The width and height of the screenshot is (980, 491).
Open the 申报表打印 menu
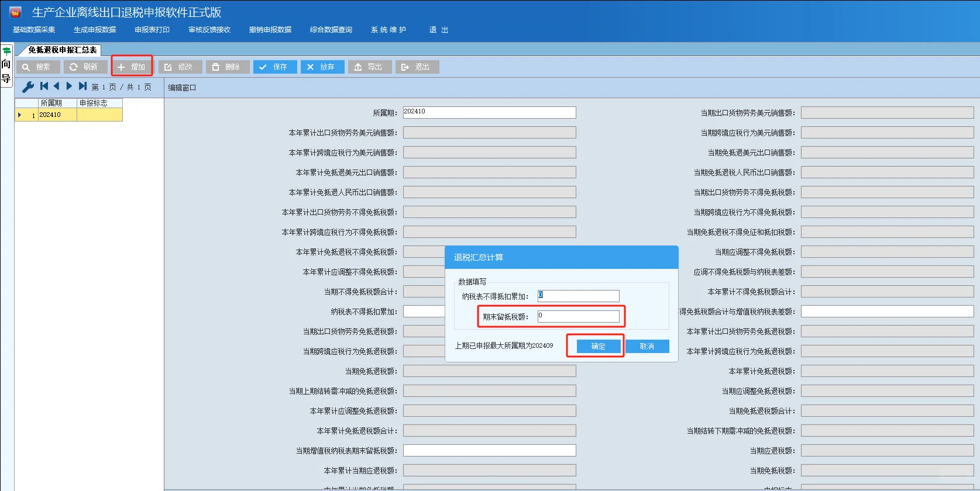click(x=152, y=30)
